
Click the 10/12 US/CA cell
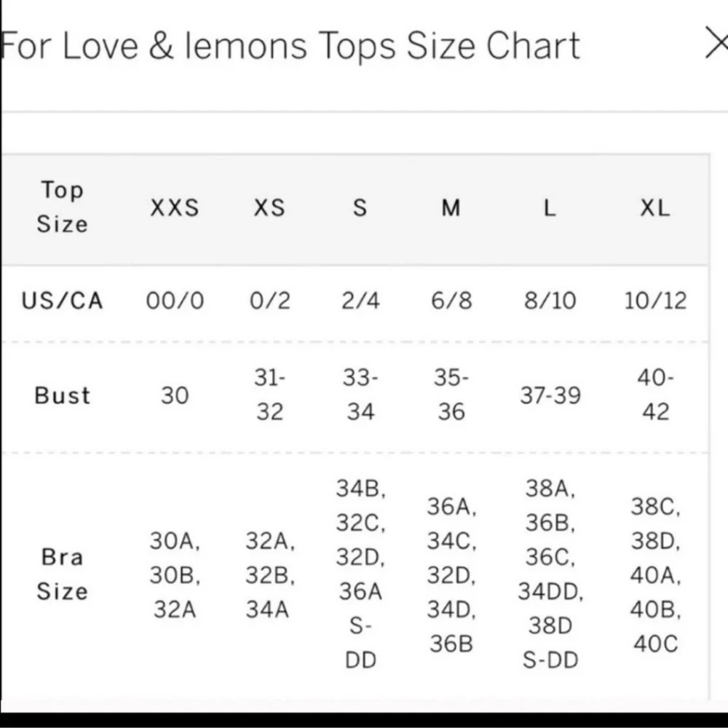click(x=656, y=301)
